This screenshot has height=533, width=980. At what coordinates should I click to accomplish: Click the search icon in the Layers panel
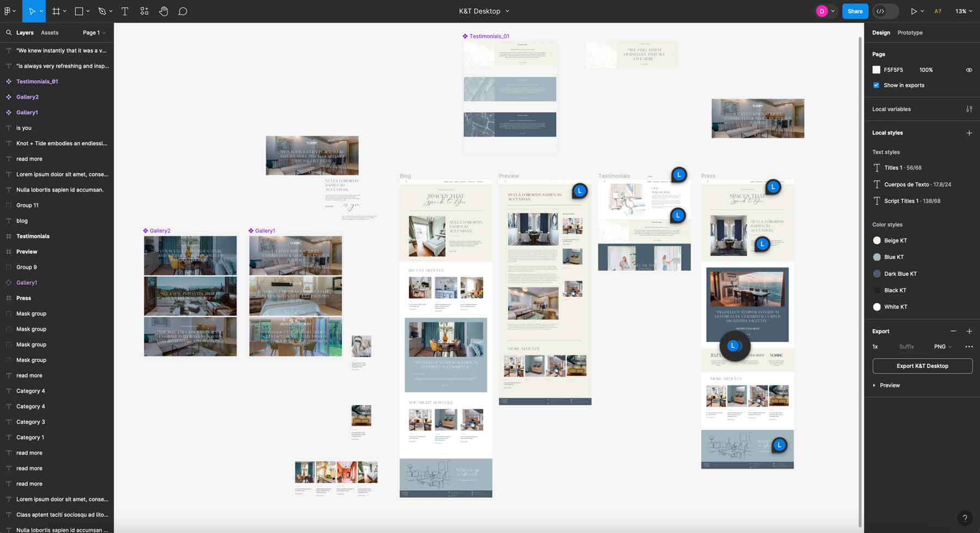click(9, 33)
